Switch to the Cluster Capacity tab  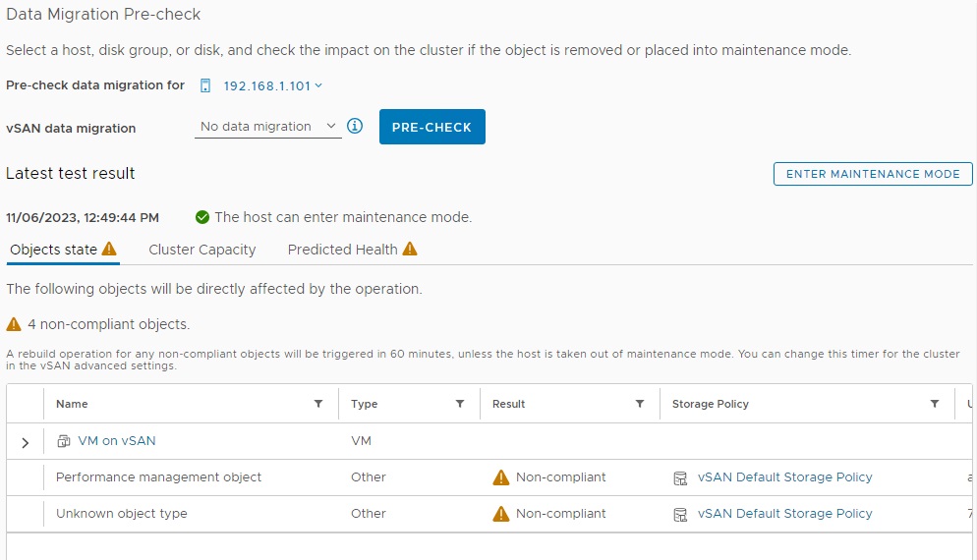[x=201, y=250]
